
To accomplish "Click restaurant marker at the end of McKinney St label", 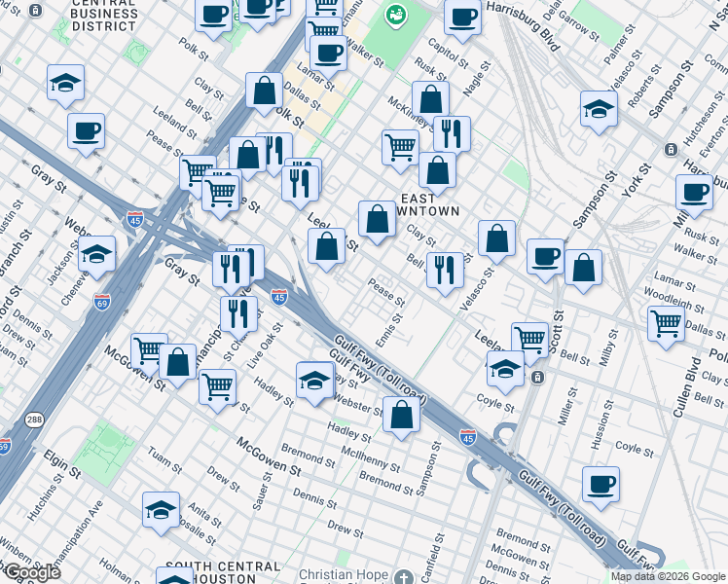I will point(452,134).
